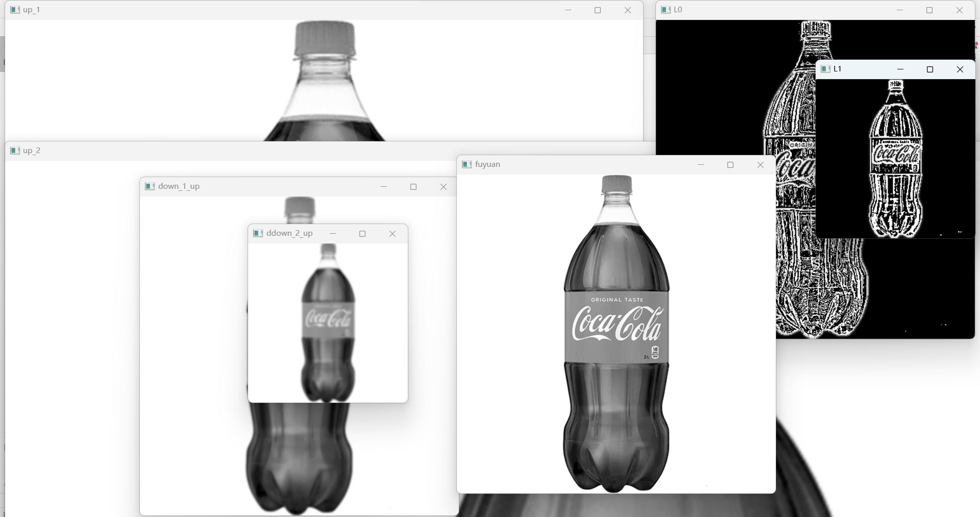The image size is (980, 517).
Task: Click the down_1_up title text
Action: [179, 186]
